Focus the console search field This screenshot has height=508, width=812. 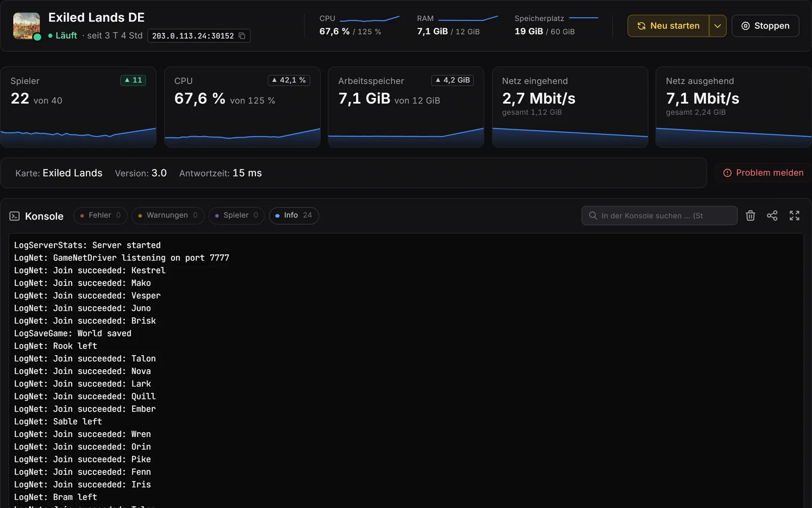pyautogui.click(x=659, y=215)
